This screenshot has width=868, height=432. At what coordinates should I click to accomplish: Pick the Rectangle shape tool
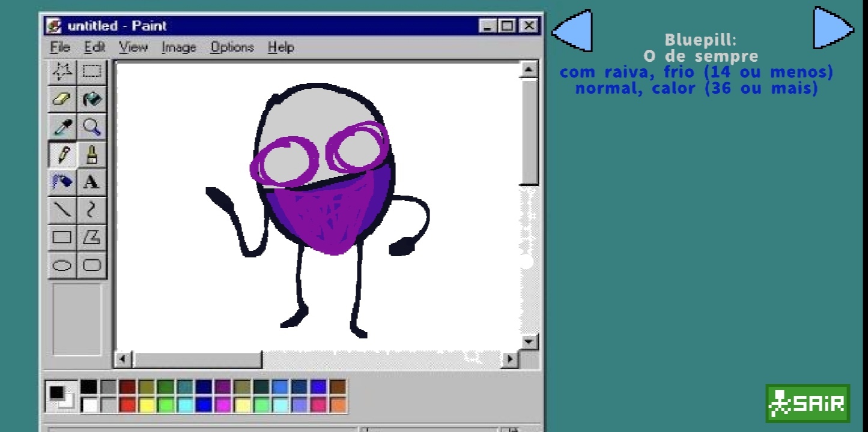[62, 237]
